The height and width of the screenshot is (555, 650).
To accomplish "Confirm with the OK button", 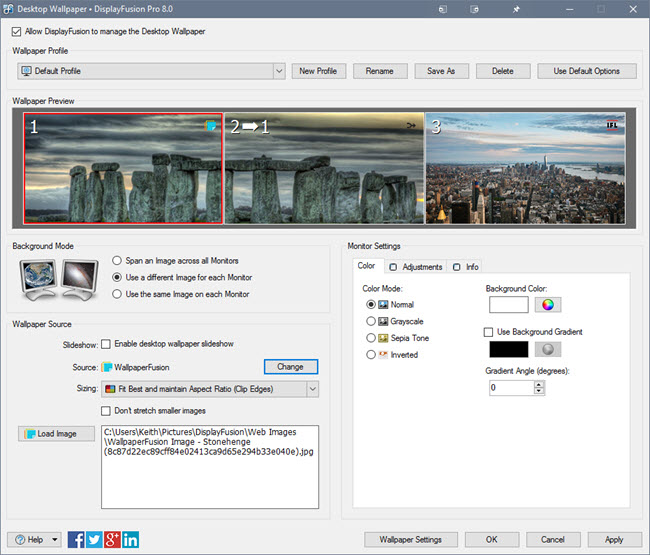I will tap(492, 540).
